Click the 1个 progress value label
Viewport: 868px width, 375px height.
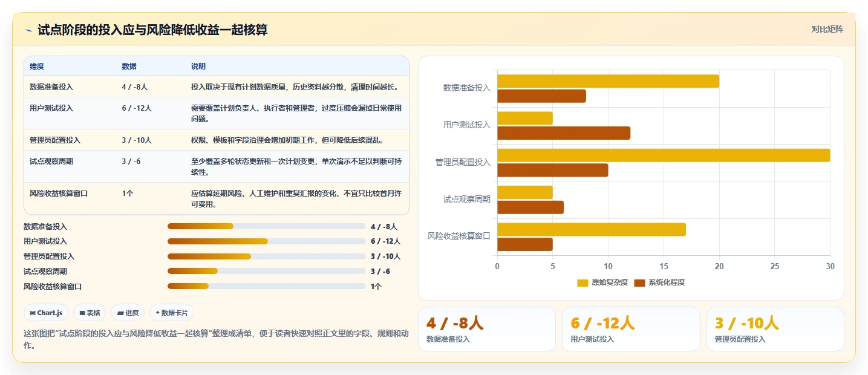pos(376,286)
